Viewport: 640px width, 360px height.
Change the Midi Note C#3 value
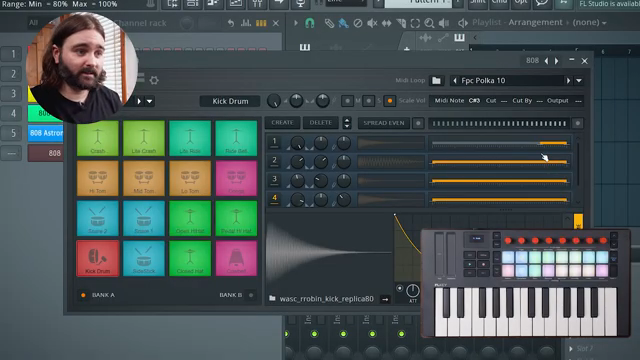pos(474,100)
